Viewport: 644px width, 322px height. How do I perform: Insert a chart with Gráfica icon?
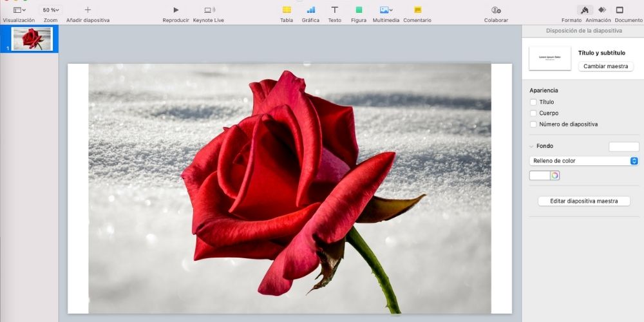tap(310, 10)
